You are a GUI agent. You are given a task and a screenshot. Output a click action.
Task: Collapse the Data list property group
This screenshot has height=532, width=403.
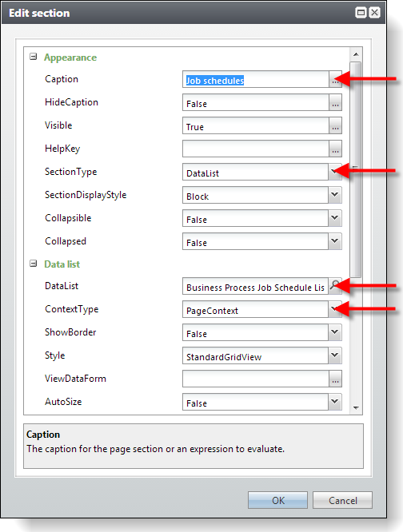(34, 264)
